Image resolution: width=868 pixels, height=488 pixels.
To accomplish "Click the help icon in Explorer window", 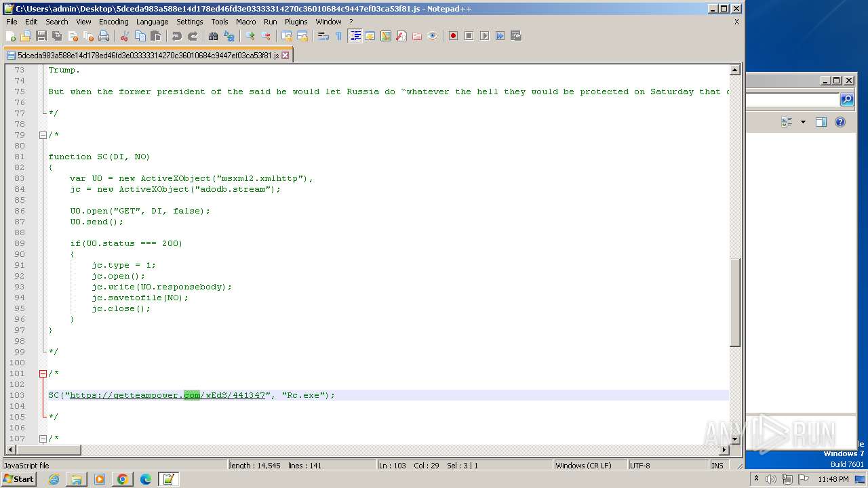I will pos(840,122).
